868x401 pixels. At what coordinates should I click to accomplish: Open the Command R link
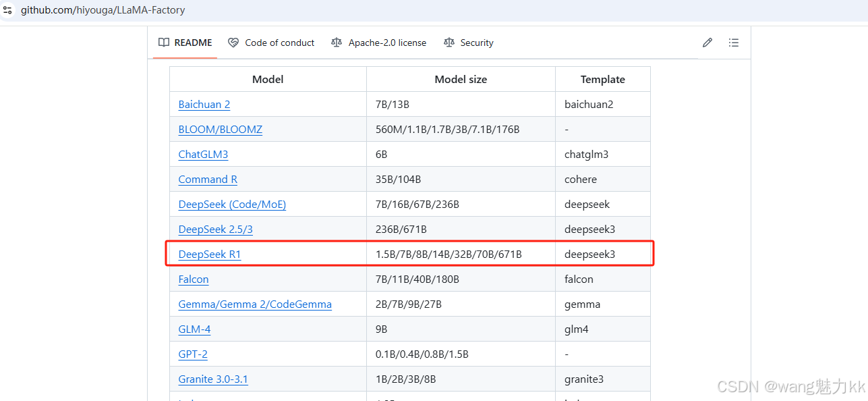tap(208, 180)
